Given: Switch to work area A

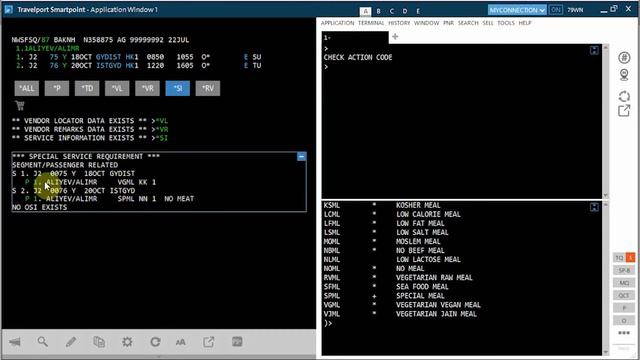Looking at the screenshot, I should pos(365,11).
